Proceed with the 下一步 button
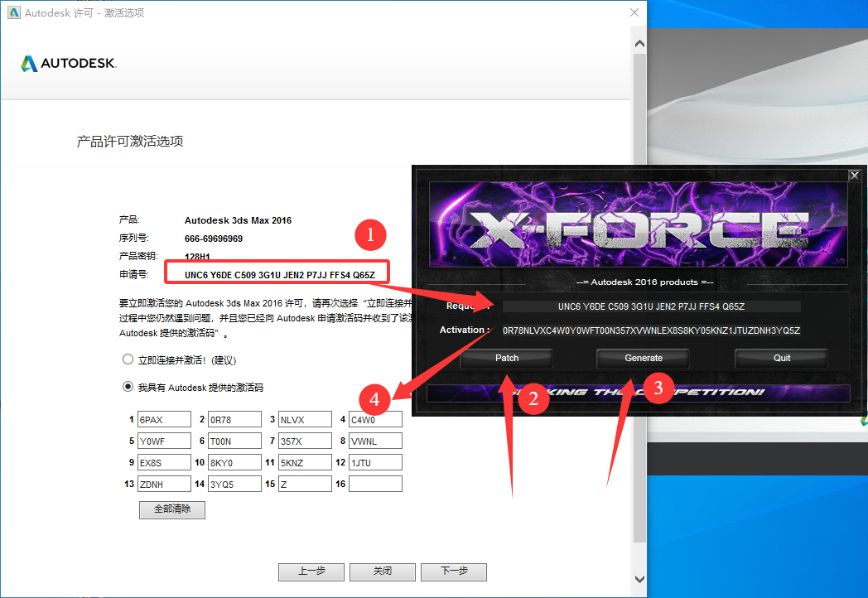Screen dimensions: 868x598 (453, 571)
